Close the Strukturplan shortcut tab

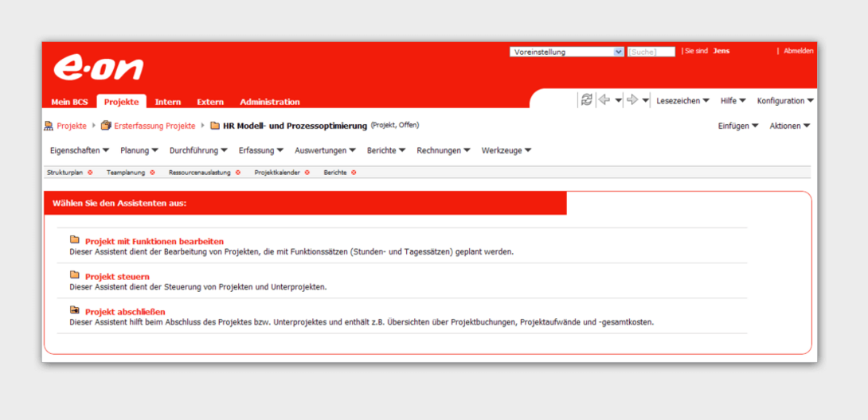[x=90, y=173]
